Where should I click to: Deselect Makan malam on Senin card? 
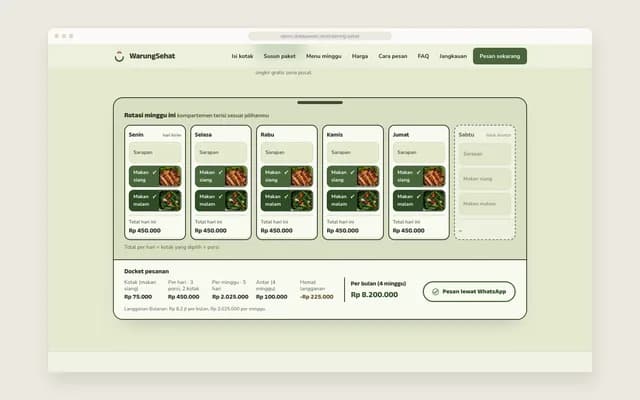(155, 200)
